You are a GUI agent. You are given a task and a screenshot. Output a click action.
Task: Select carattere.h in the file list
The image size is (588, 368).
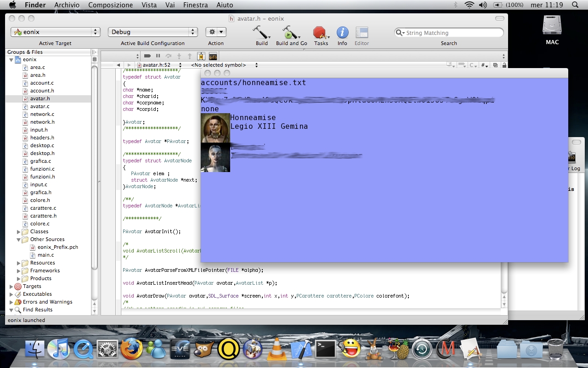[x=43, y=216]
